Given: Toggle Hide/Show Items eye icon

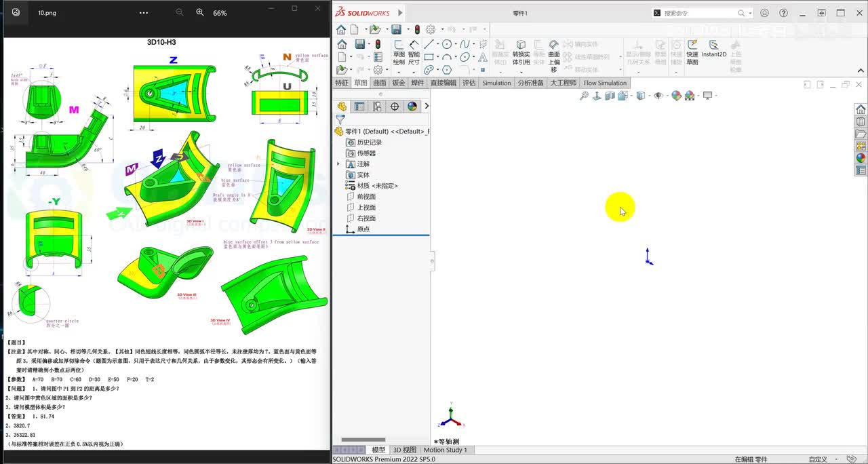Looking at the screenshot, I should tap(658, 96).
